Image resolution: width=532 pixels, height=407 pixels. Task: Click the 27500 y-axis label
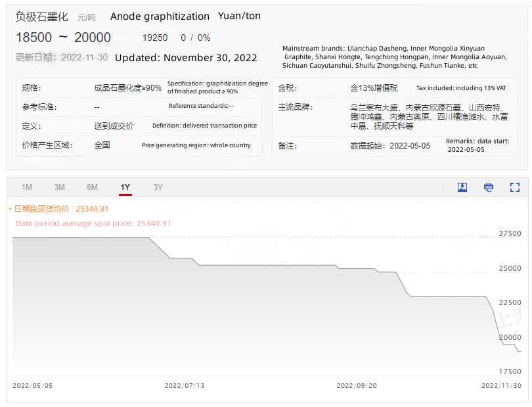click(x=510, y=233)
